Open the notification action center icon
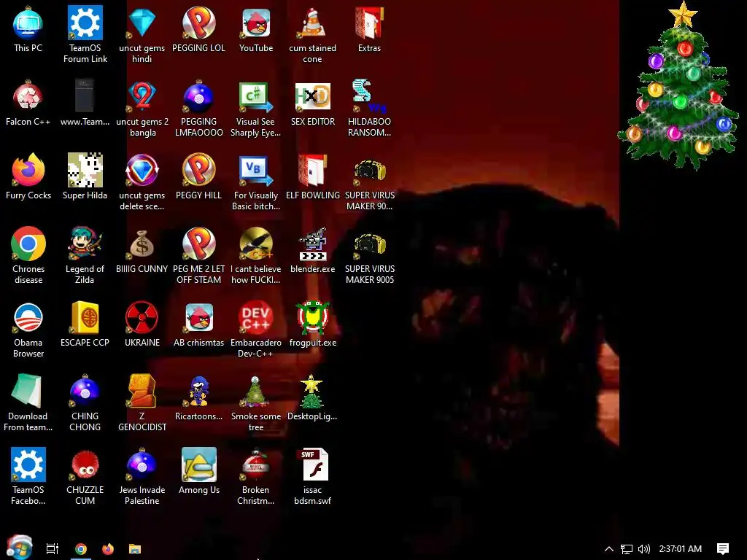The image size is (747, 560). click(723, 549)
